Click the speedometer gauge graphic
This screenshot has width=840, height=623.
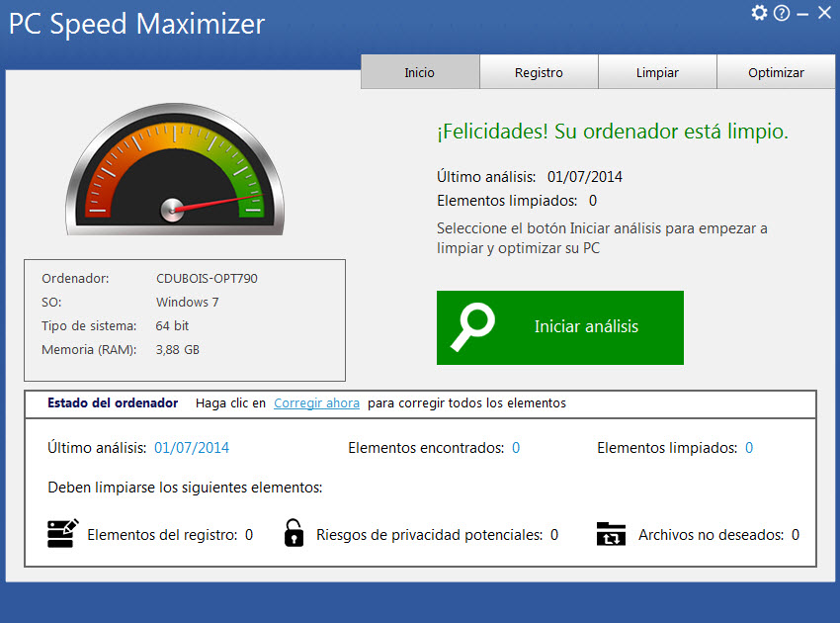pos(175,169)
